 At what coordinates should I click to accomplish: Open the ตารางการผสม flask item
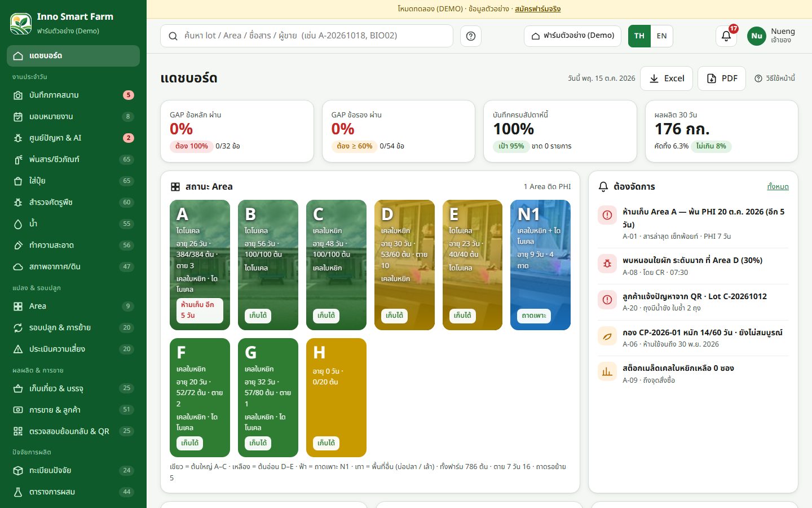73,492
